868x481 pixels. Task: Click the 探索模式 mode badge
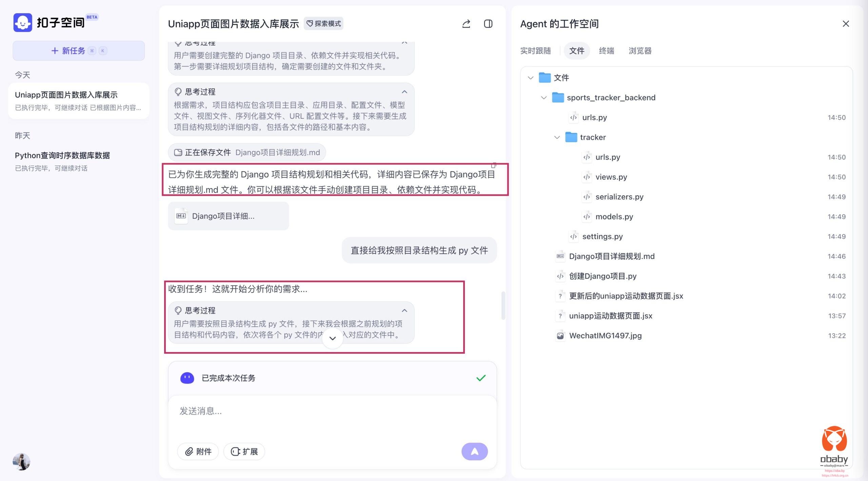(323, 23)
